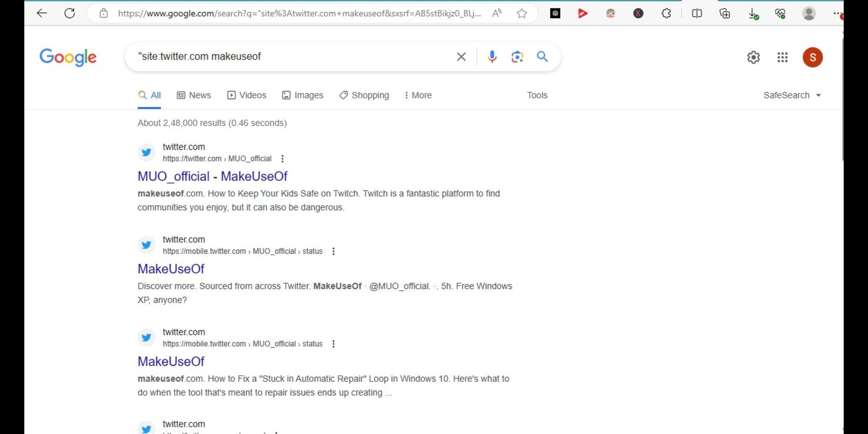Start a voice search with the microphone
This screenshot has height=434, width=868.
(492, 56)
